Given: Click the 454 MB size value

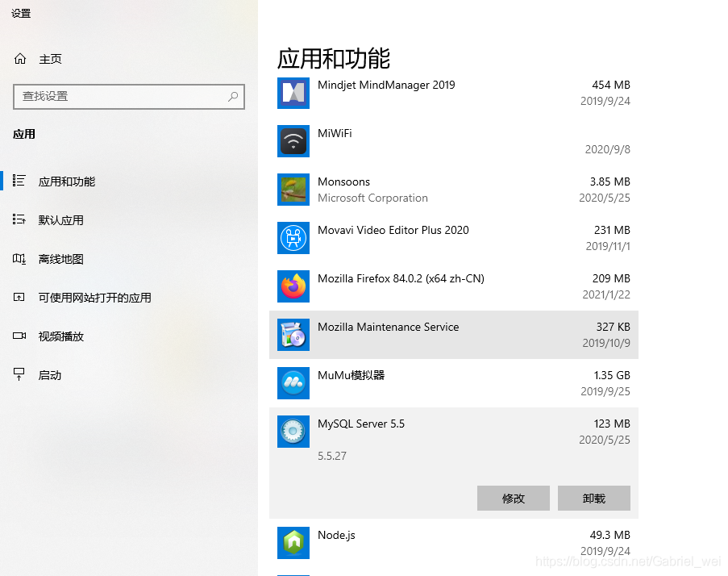Looking at the screenshot, I should coord(611,85).
